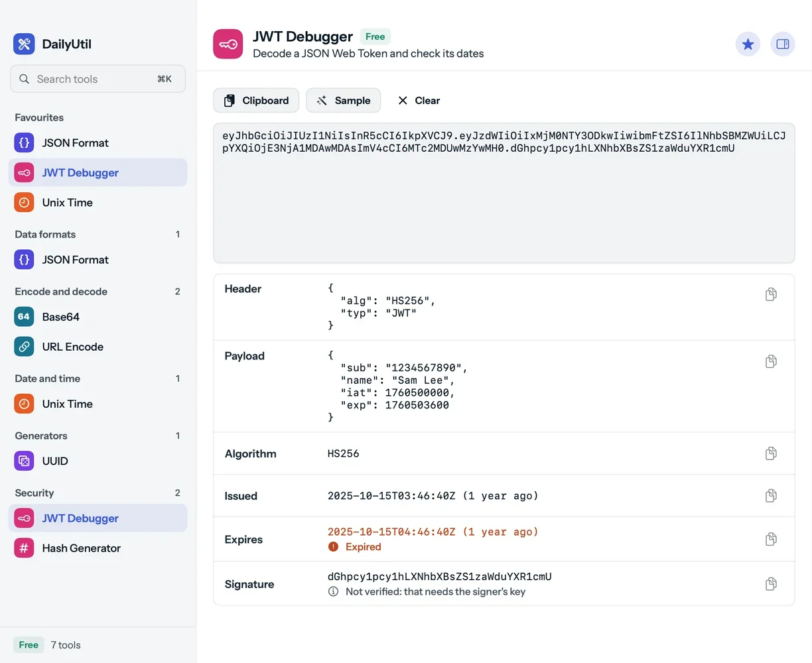Select JWT Debugger under Security

coord(98,518)
